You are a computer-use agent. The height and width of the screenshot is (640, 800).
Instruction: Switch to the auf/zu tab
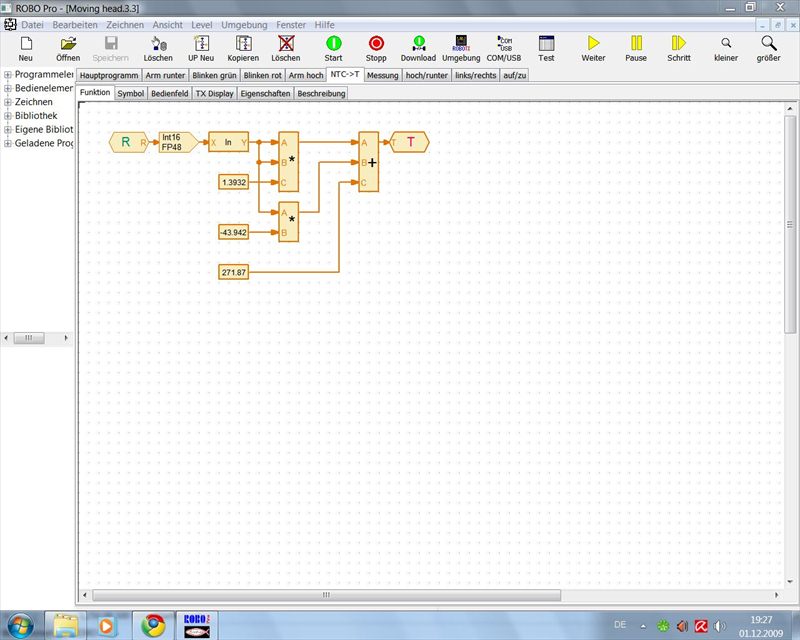coord(514,75)
